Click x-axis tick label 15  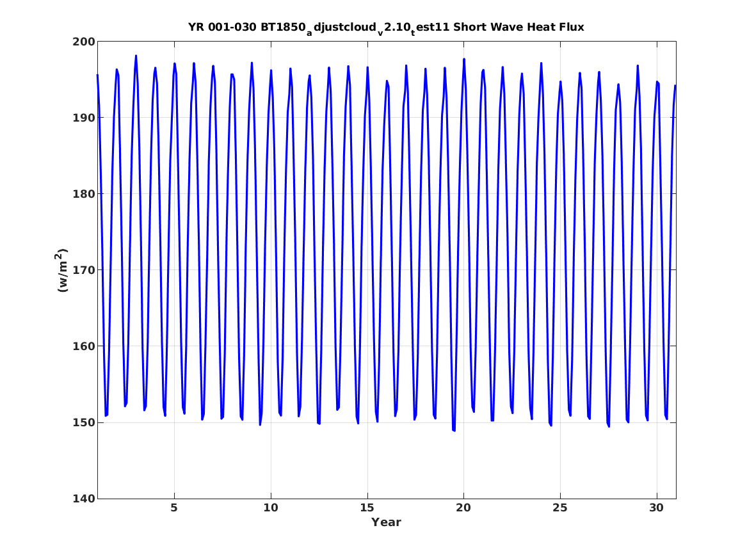coord(367,508)
